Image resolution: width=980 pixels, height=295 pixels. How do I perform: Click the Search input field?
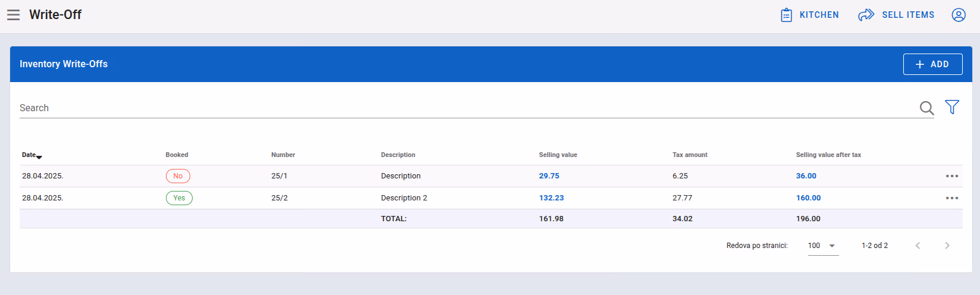(x=469, y=108)
